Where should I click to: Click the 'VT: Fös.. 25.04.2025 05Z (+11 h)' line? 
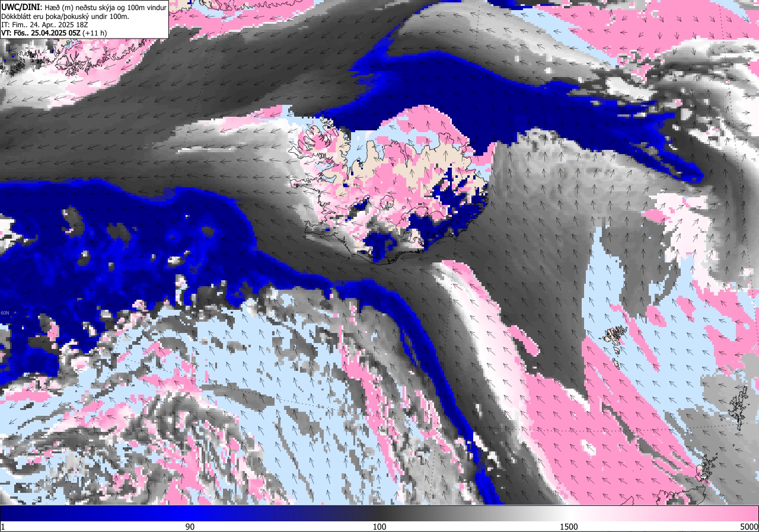[54, 33]
